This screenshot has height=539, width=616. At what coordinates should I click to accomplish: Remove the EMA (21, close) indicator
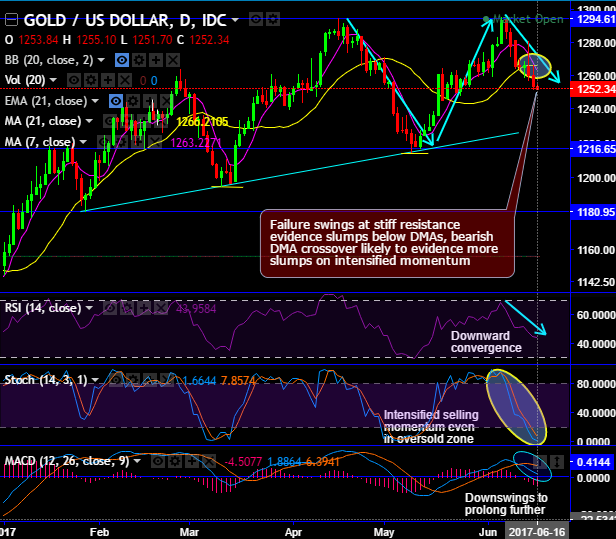click(167, 101)
